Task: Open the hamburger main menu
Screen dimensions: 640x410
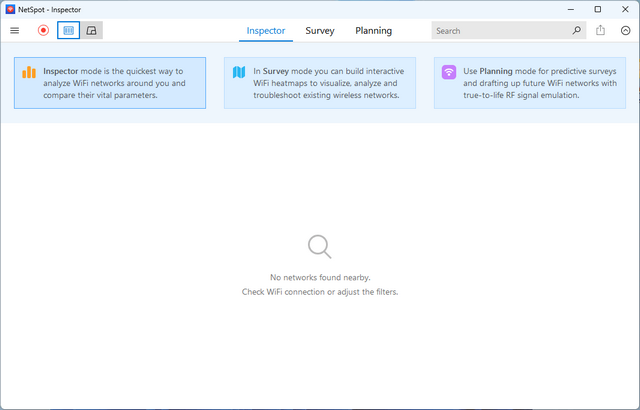Action: [x=15, y=31]
